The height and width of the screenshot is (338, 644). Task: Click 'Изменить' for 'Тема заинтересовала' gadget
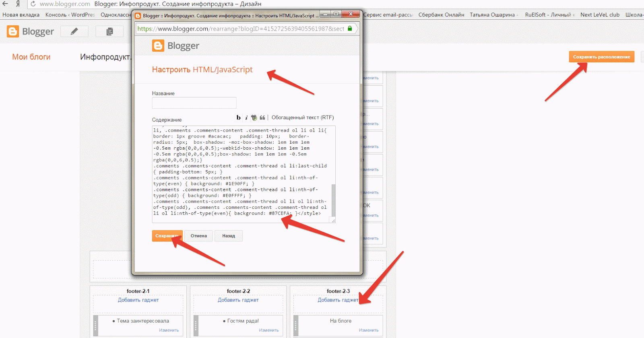pos(169,330)
